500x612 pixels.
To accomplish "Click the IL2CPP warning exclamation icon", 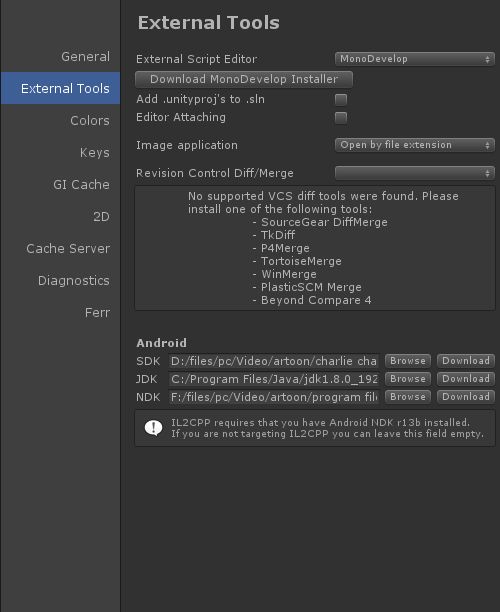I will coord(153,428).
